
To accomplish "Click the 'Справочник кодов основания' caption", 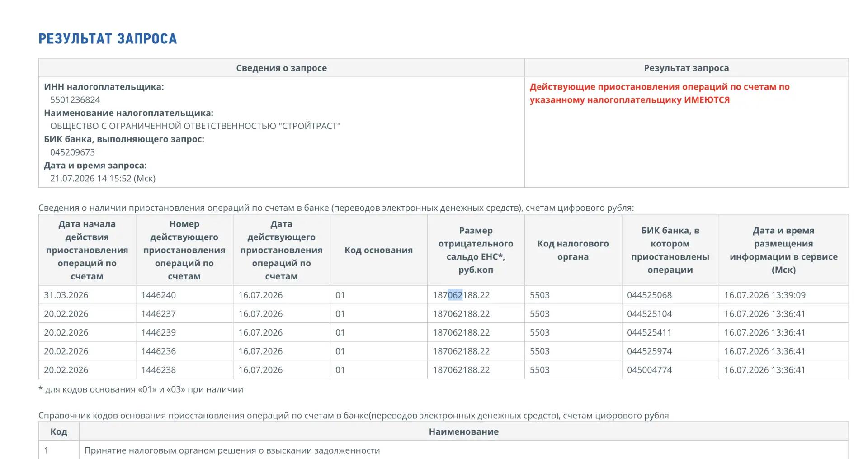I will pyautogui.click(x=354, y=416).
